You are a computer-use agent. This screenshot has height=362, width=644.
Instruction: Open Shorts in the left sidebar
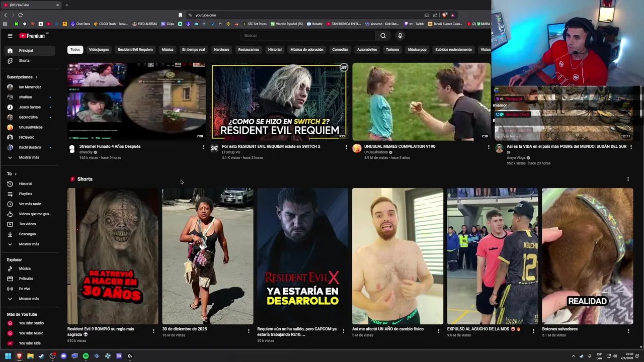tap(30, 61)
